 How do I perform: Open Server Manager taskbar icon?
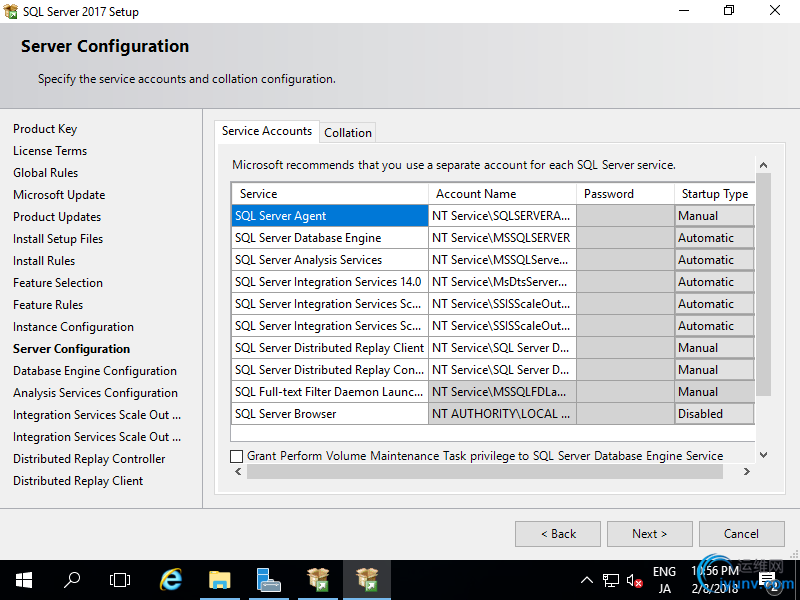268,580
